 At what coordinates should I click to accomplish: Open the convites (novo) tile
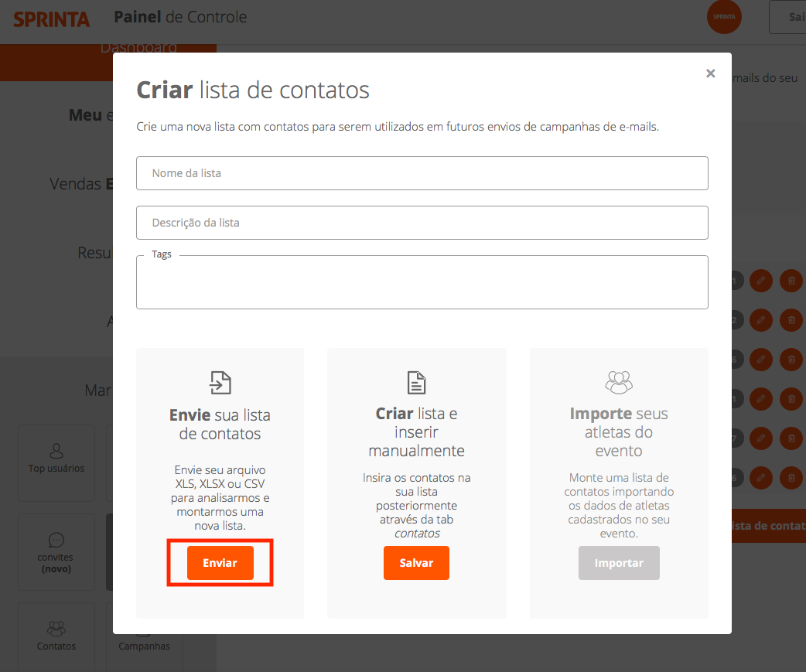[56, 552]
